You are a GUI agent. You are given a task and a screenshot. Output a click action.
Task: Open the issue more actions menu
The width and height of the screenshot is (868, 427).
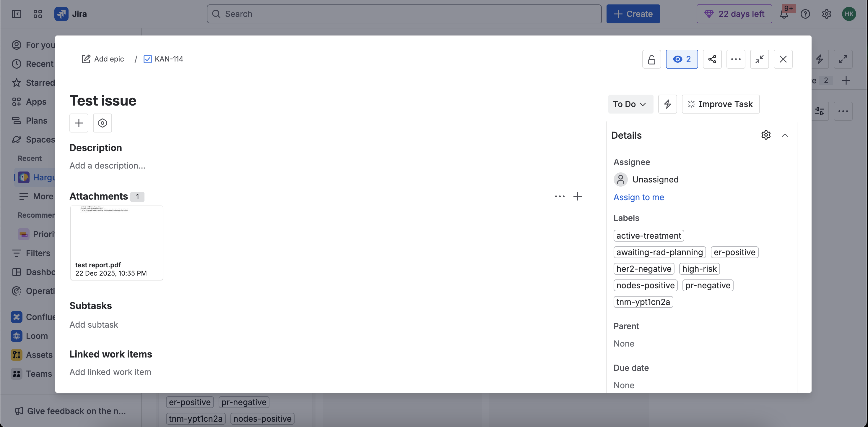coord(736,59)
